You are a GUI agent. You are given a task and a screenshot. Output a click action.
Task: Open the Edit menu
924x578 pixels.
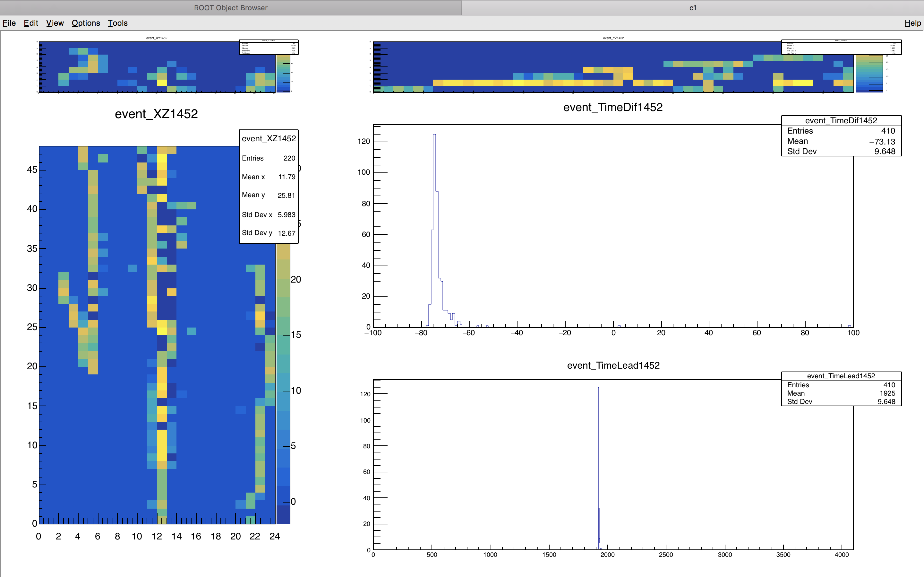31,23
